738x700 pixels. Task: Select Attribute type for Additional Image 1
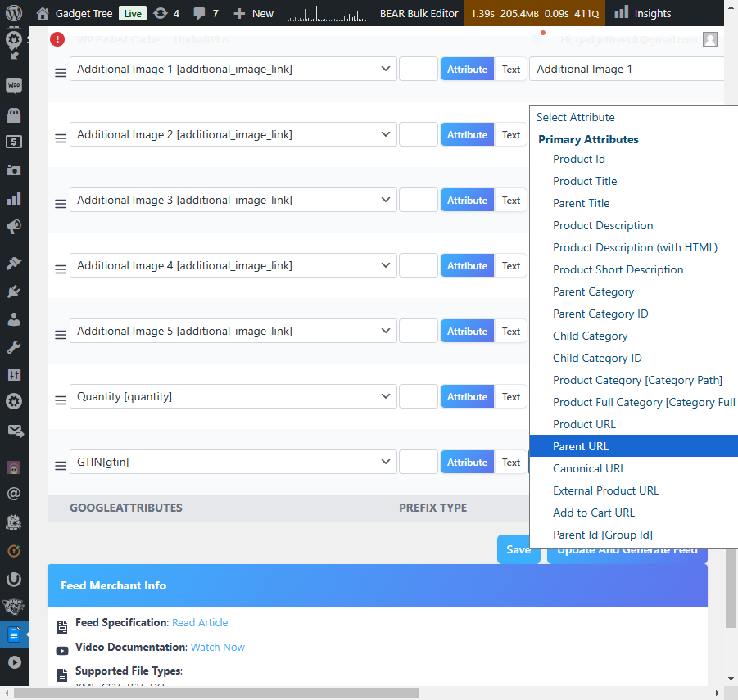coord(468,69)
